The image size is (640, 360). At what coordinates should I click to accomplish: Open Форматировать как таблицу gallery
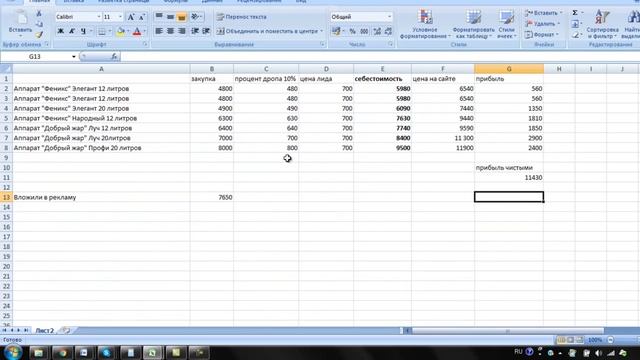473,24
